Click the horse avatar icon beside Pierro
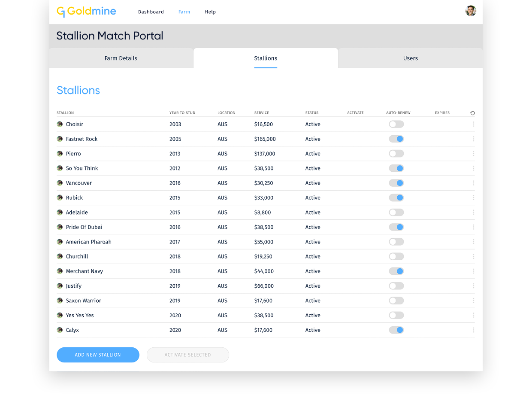The height and width of the screenshot is (407, 532). click(60, 154)
